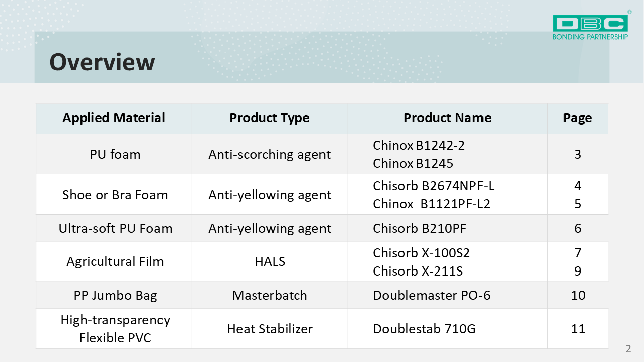Image resolution: width=644 pixels, height=362 pixels.
Task: Select the Product Type column header
Action: pos(269,118)
